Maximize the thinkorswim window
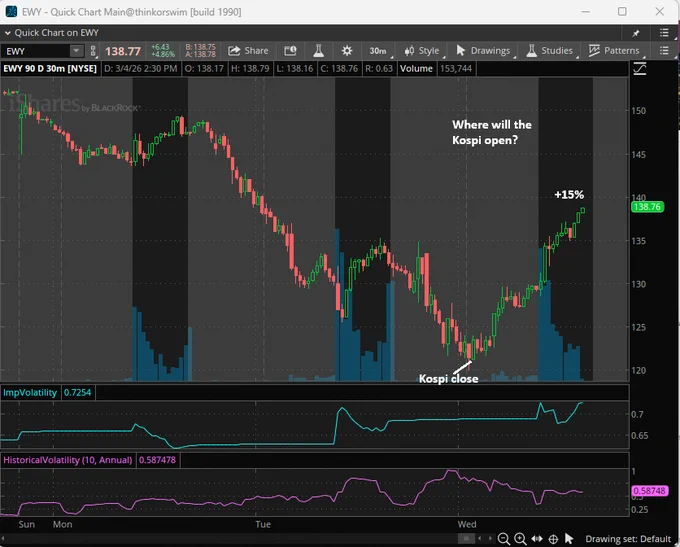The height and width of the screenshot is (547, 680). point(622,12)
